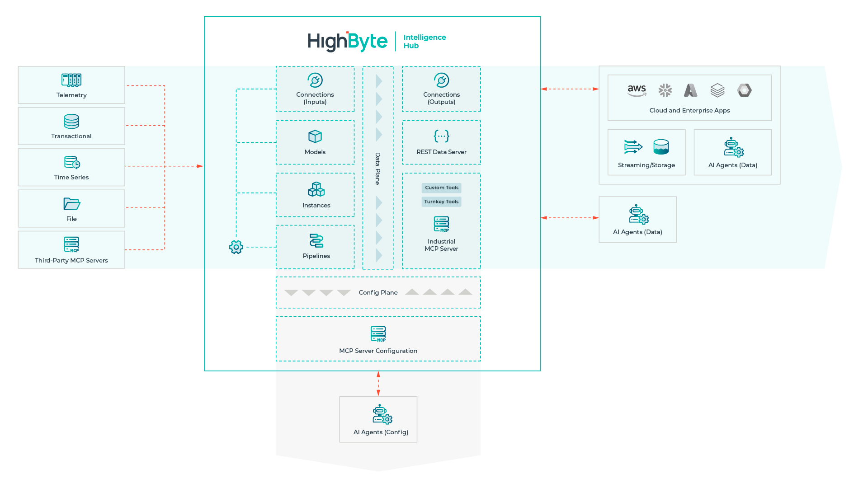Viewport: 868px width, 488px height.
Task: Select the Models cube icon
Action: pos(315,137)
